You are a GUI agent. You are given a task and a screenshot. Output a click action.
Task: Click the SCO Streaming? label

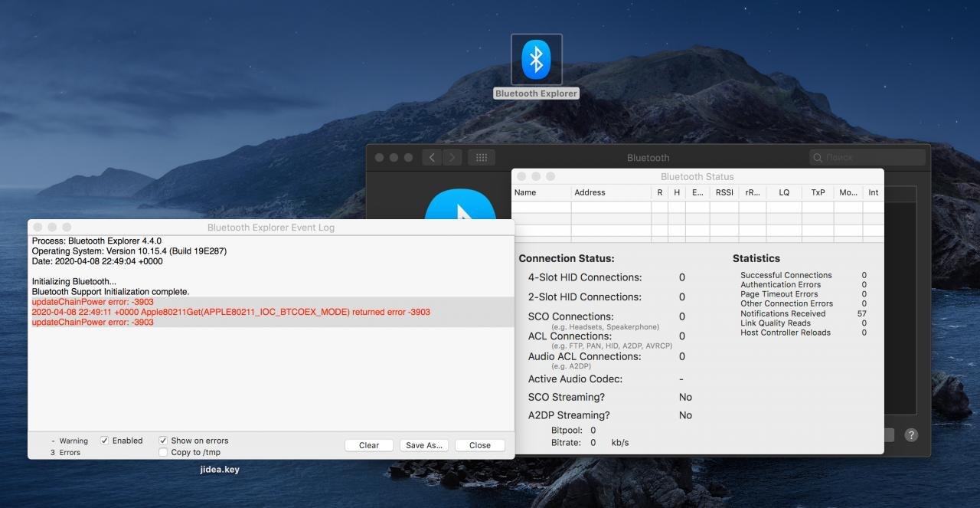pyautogui.click(x=567, y=397)
